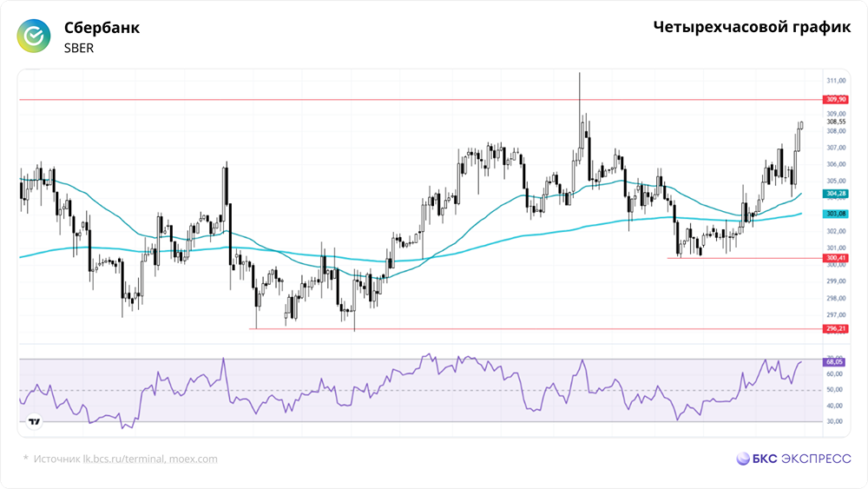The image size is (868, 489).
Task: Click the 311,00 price axis value
Action: click(836, 81)
